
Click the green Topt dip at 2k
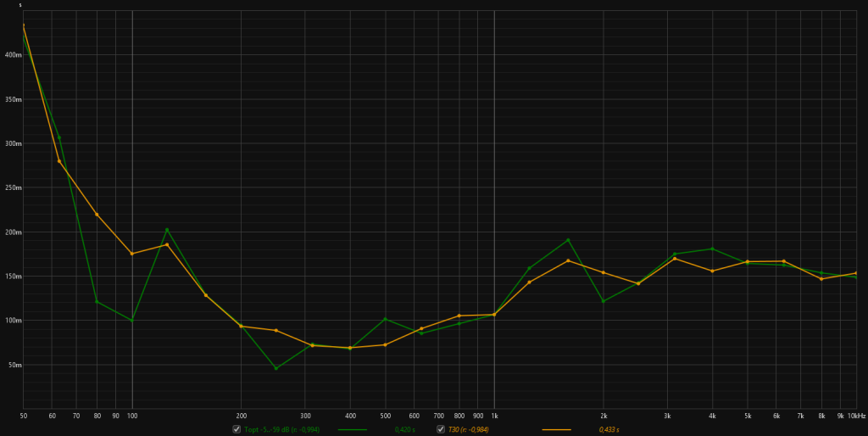click(x=604, y=301)
